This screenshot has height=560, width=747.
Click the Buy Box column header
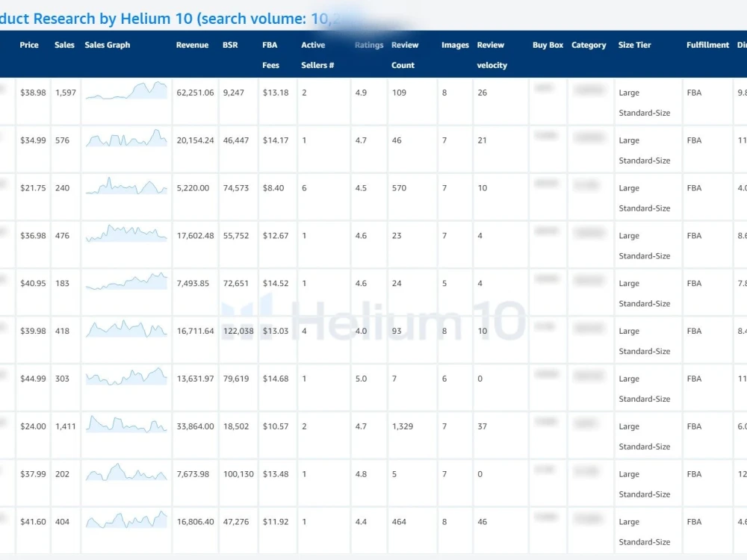[548, 45]
